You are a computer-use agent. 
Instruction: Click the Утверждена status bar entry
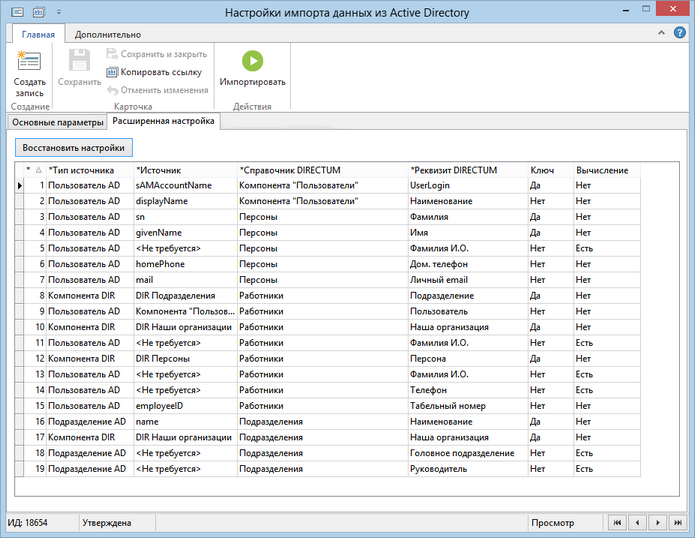click(x=107, y=523)
